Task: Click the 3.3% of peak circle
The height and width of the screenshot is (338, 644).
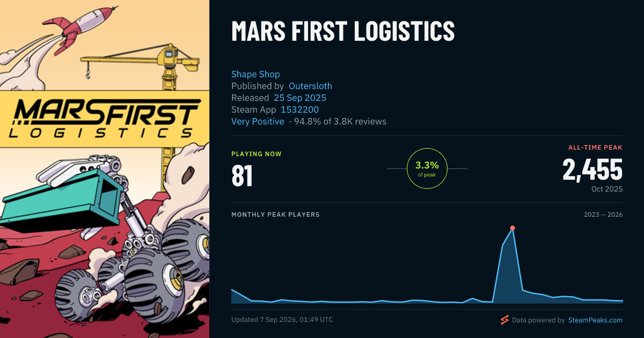Action: (x=427, y=168)
